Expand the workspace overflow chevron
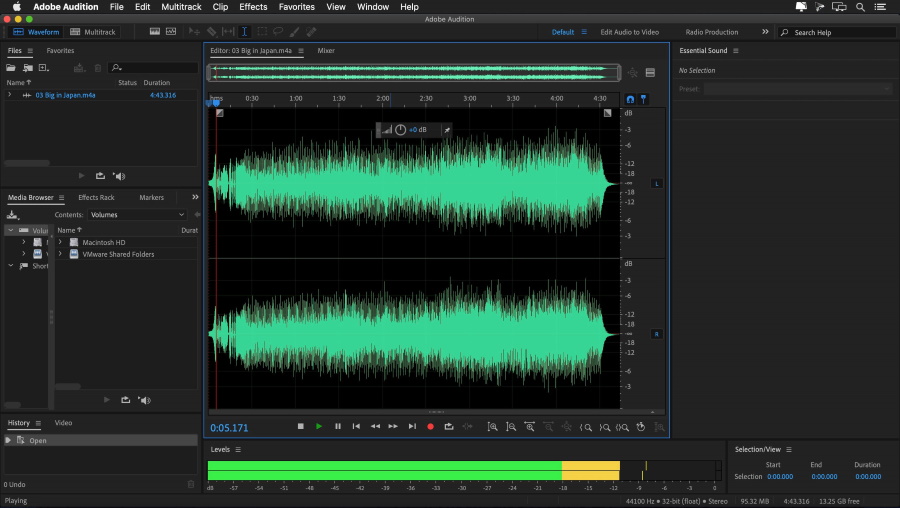Screen dimensions: 900x508 [x=765, y=32]
